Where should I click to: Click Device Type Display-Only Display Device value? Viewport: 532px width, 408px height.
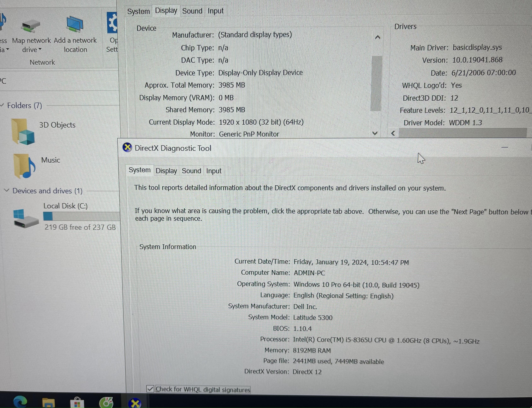[260, 73]
